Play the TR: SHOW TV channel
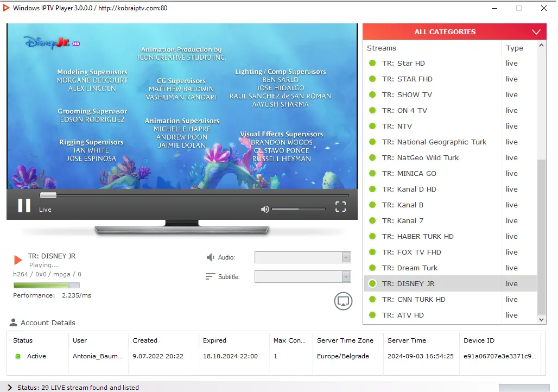The height and width of the screenshot is (392, 558). pos(450,94)
